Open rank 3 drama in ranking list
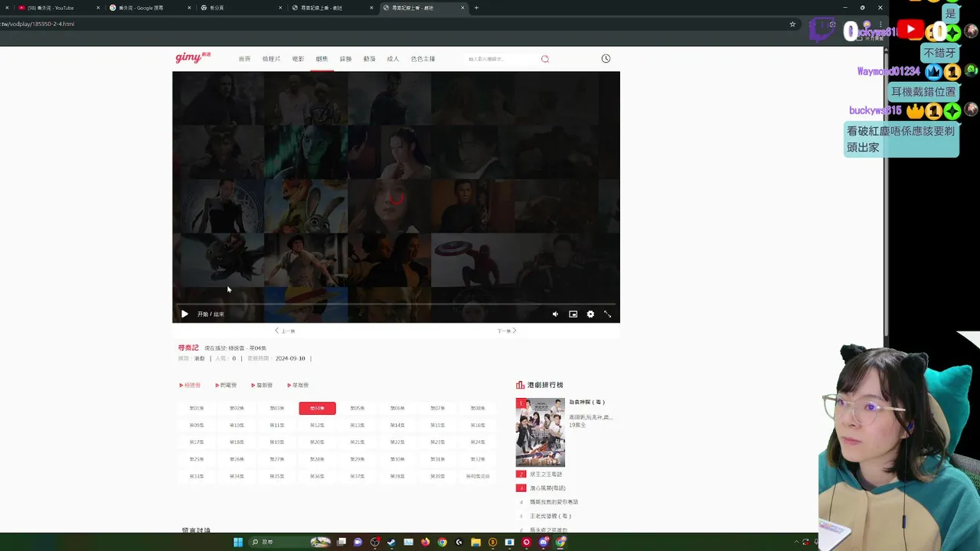This screenshot has width=980, height=551. point(547,488)
